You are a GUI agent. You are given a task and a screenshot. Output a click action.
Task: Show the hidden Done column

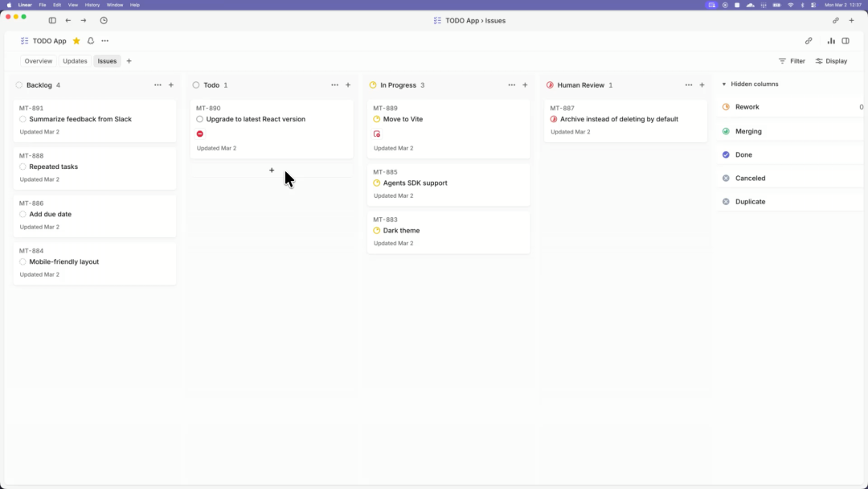743,154
